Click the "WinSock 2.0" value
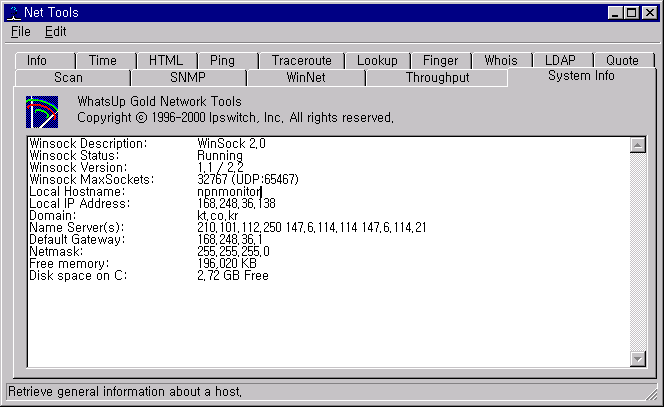Image resolution: width=664 pixels, height=407 pixels. 231,144
